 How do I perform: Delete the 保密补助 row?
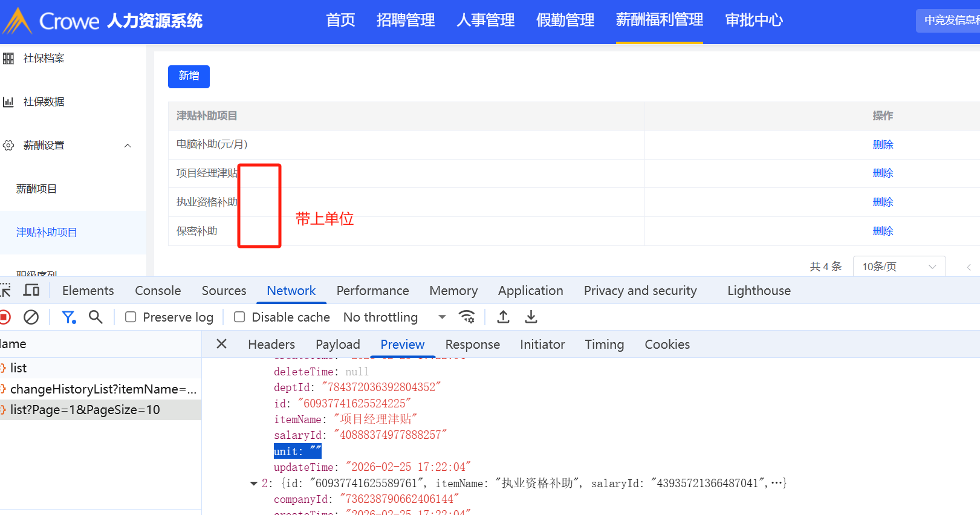[x=883, y=232]
